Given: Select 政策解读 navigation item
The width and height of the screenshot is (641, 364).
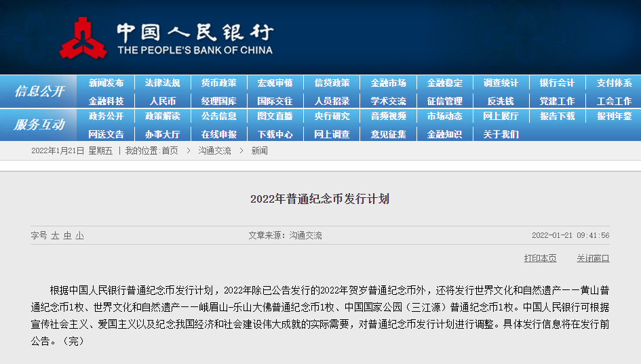Looking at the screenshot, I should [x=162, y=117].
